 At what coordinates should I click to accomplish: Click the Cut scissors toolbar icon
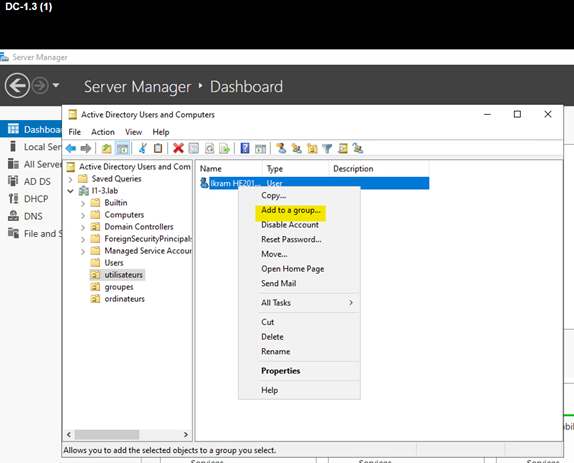142,148
